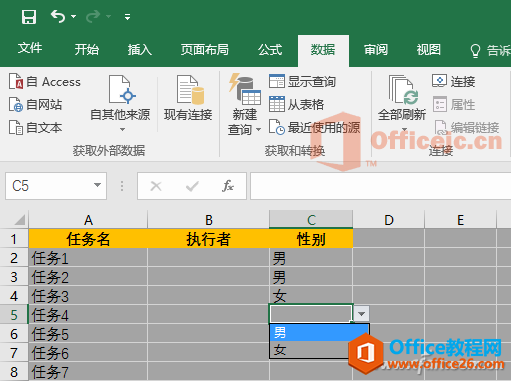Click the formula bar vertical dots handle

coord(122,186)
